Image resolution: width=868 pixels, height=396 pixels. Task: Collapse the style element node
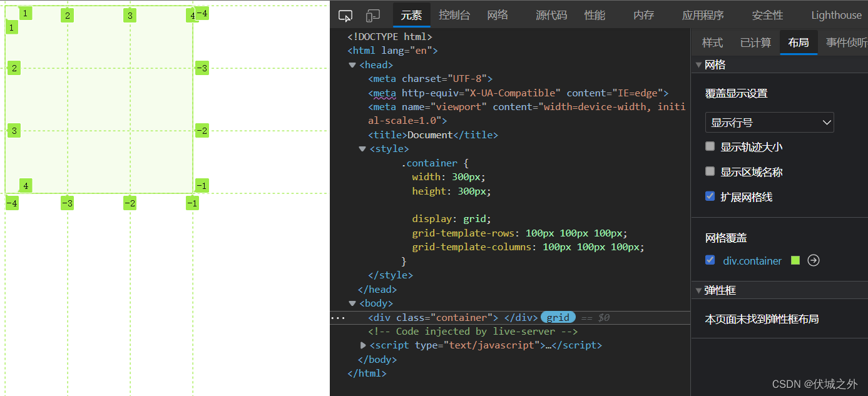coord(362,149)
